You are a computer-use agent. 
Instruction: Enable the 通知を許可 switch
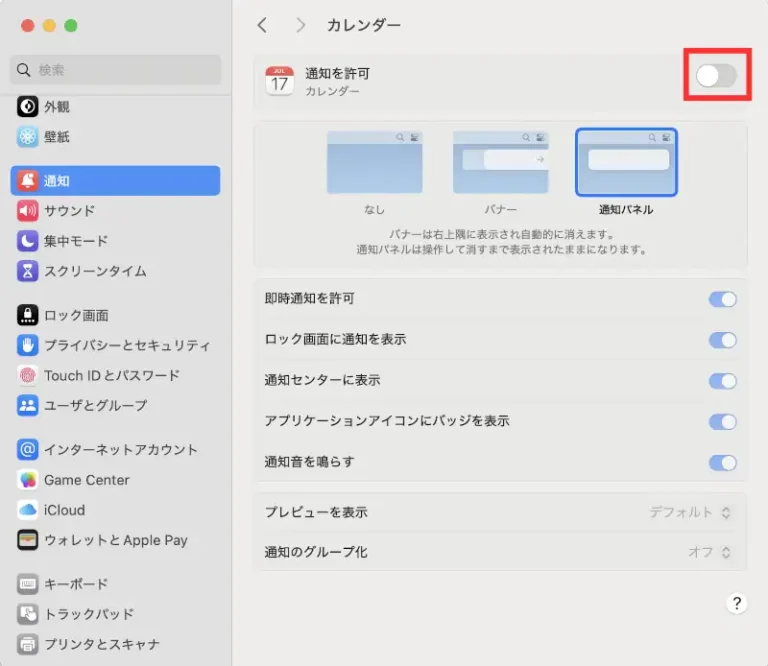[717, 76]
